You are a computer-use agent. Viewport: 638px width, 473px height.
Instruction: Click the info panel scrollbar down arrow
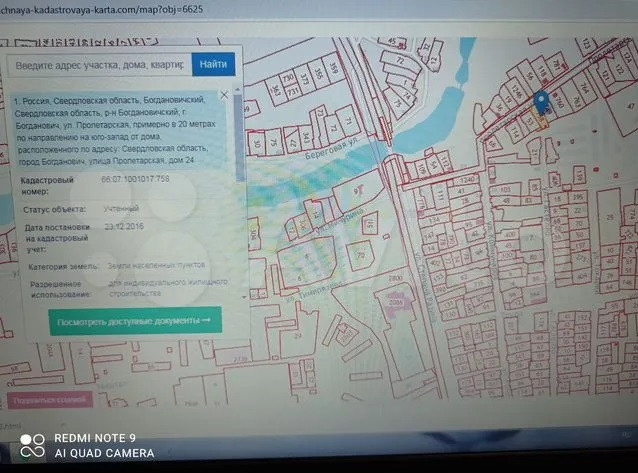pos(244,297)
